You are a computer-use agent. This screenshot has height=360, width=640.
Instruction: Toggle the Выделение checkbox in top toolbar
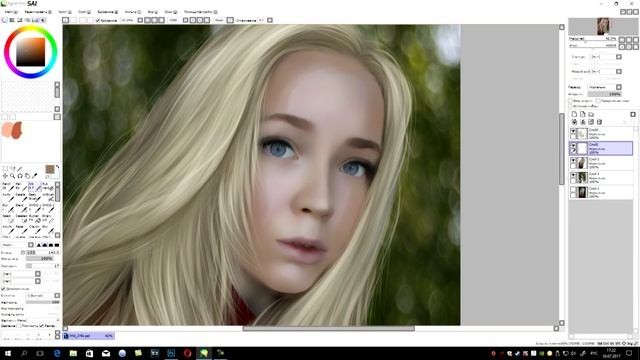[98, 20]
